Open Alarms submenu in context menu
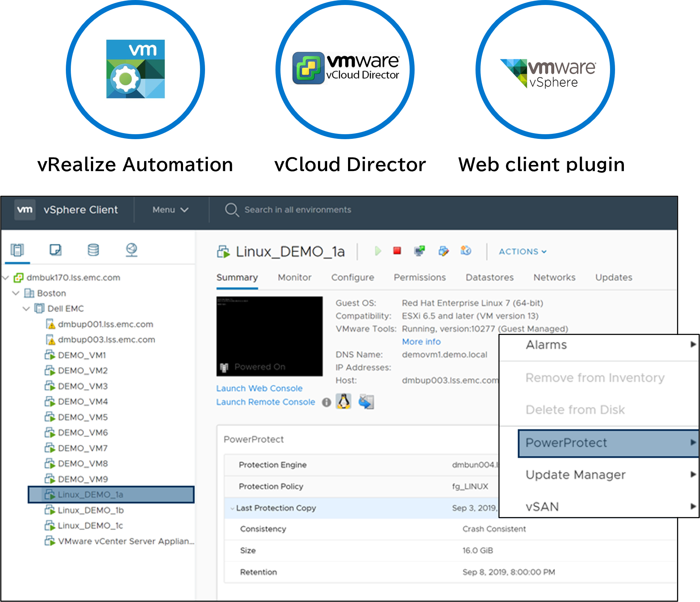Image resolution: width=700 pixels, height=602 pixels. (599, 345)
